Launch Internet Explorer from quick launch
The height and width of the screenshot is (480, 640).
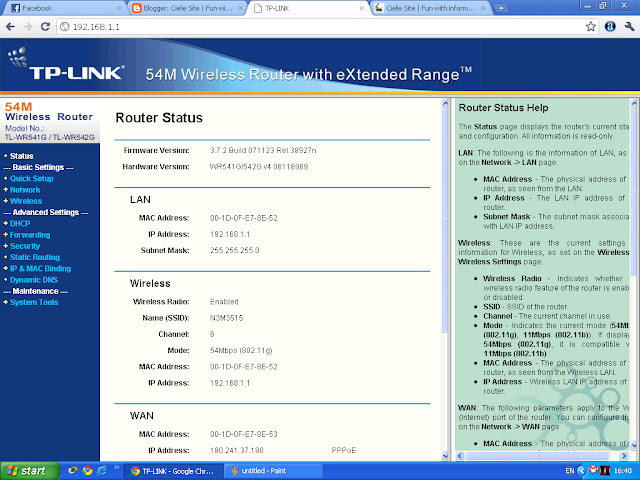101,471
